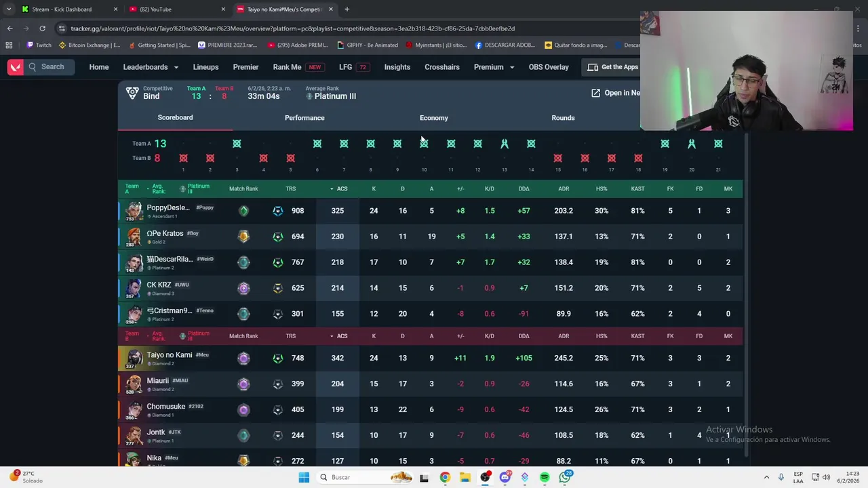This screenshot has height=488, width=868.
Task: Open PoppyDesle's agent avatar
Action: 134,211
